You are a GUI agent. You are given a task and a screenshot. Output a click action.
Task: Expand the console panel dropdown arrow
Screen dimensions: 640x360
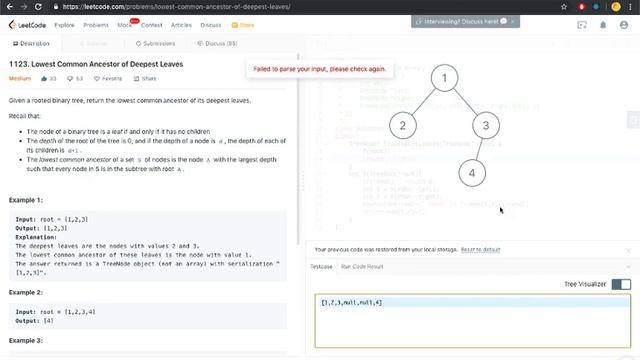628,267
